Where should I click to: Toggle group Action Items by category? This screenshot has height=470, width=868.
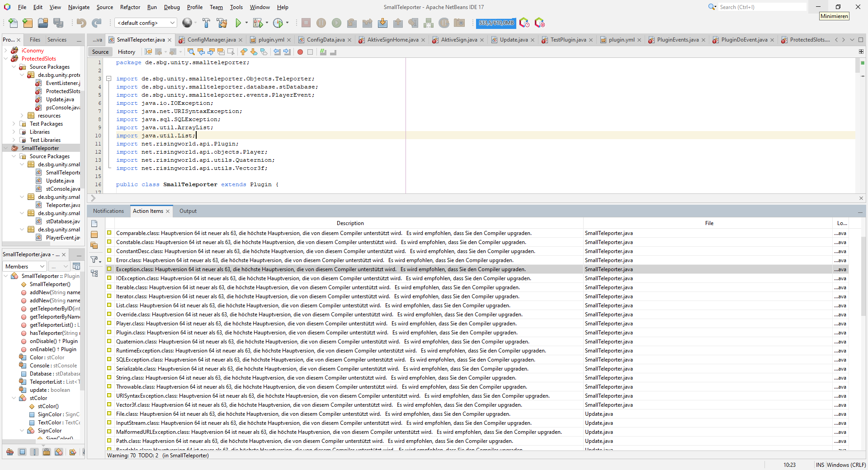(94, 273)
